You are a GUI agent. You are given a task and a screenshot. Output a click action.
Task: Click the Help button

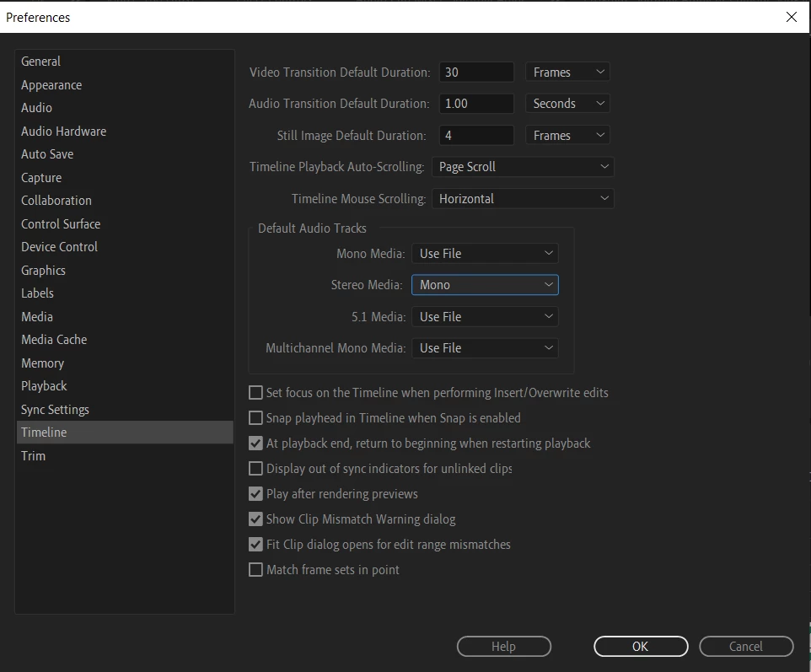point(504,646)
